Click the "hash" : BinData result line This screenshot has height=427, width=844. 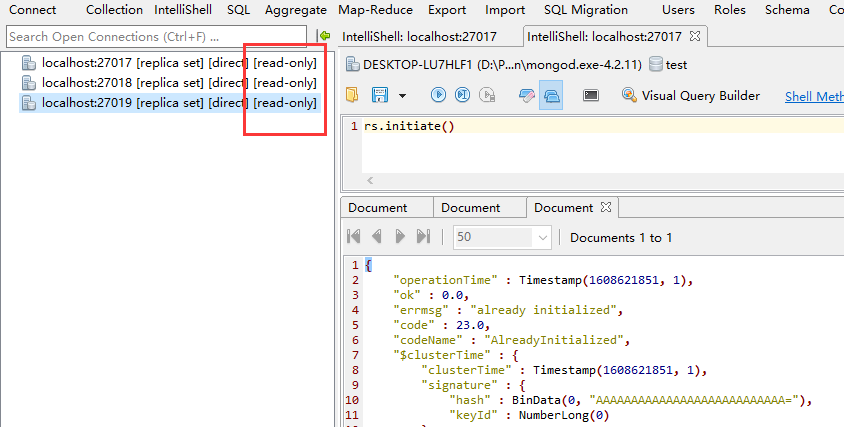pos(630,400)
